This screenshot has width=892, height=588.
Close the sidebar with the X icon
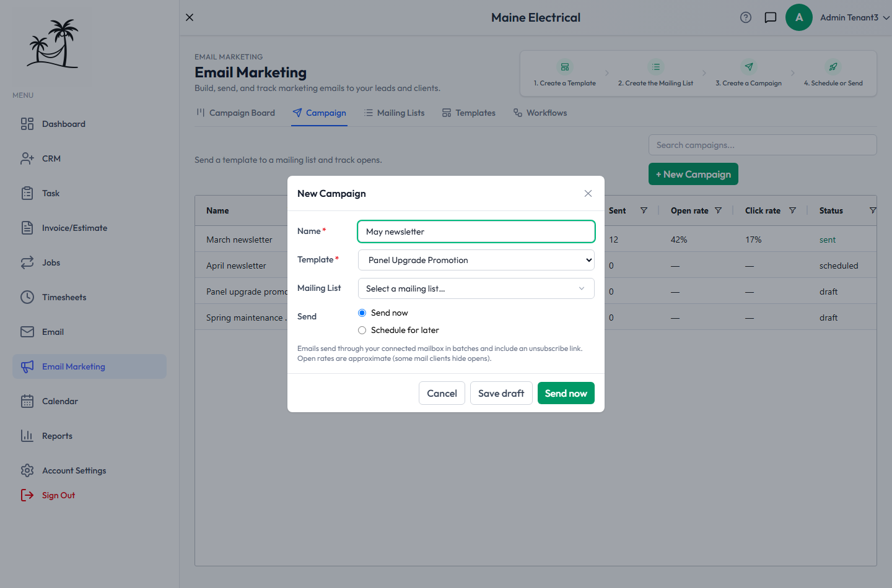coord(190,17)
